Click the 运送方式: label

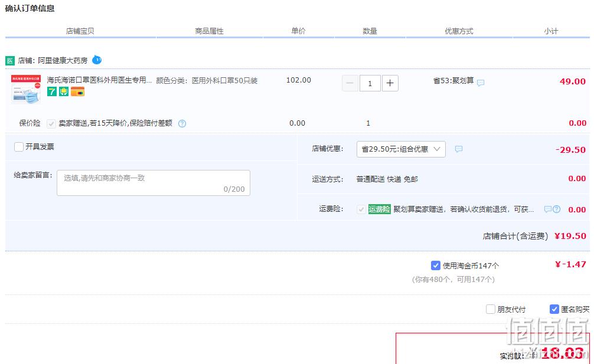[328, 179]
